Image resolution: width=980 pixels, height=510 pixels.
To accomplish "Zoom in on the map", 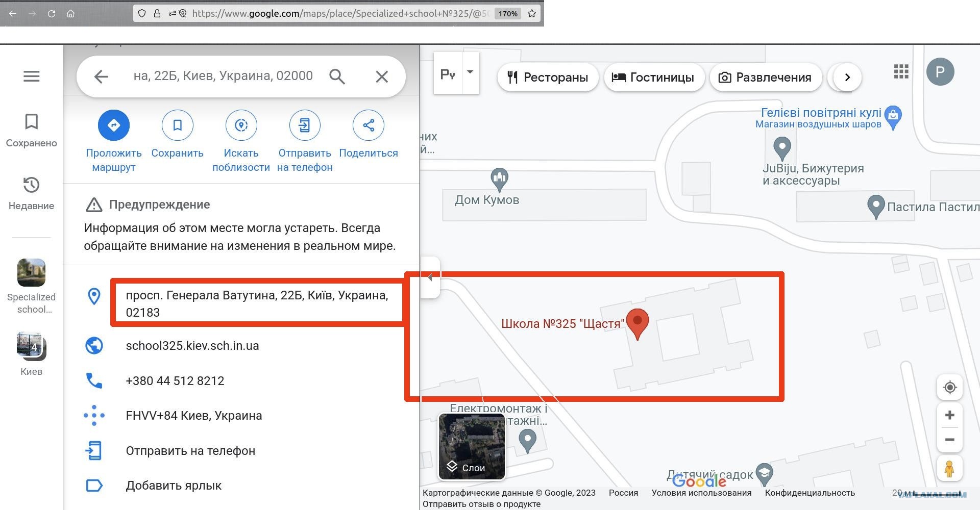I will [x=950, y=415].
